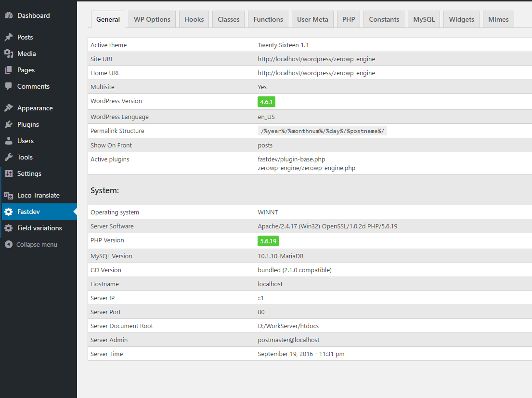
Task: Click the green 5.6.19 PHP version badge
Action: [x=268, y=241]
